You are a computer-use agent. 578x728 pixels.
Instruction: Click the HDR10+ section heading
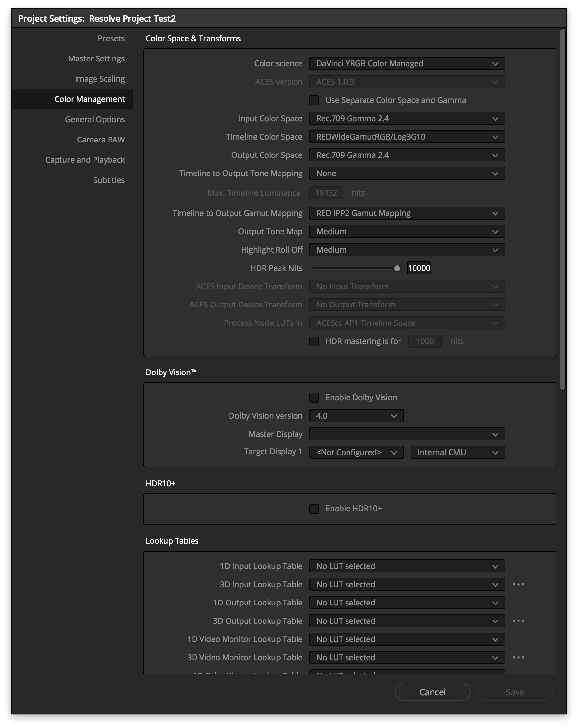click(161, 483)
